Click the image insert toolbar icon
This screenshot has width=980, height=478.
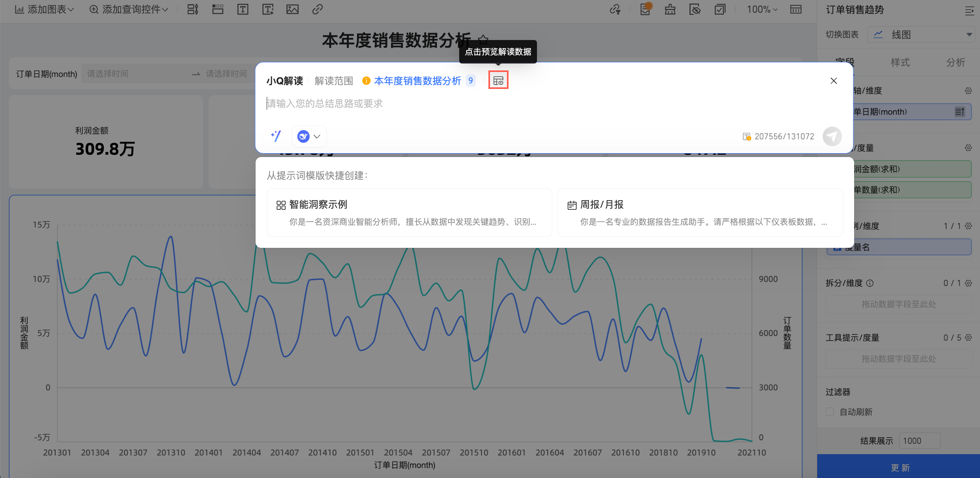293,9
